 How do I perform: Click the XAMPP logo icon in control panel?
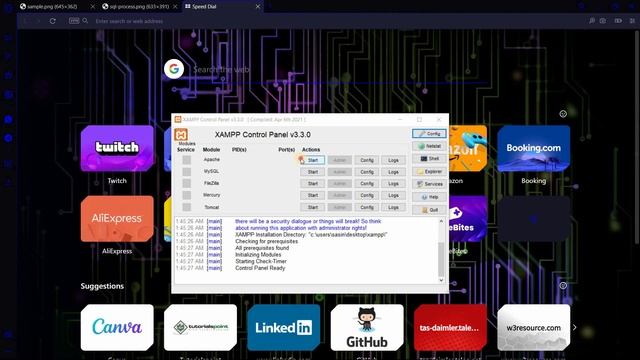click(x=181, y=135)
